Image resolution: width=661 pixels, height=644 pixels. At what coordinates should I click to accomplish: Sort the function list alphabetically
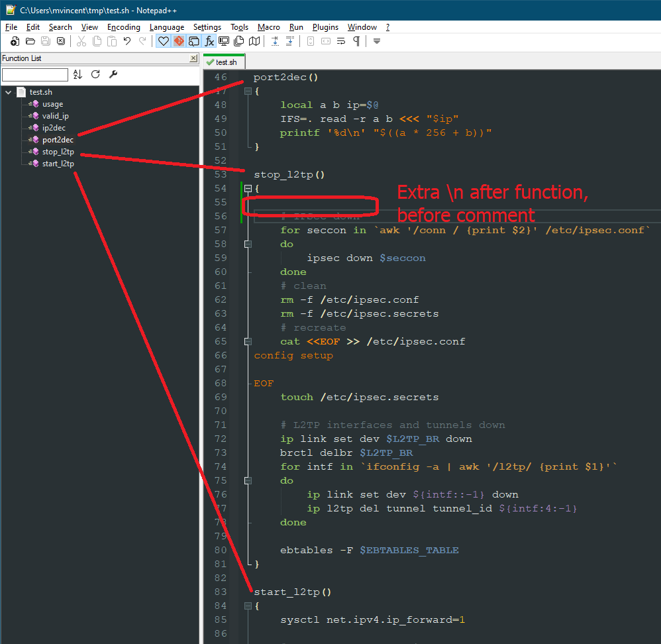pyautogui.click(x=77, y=75)
